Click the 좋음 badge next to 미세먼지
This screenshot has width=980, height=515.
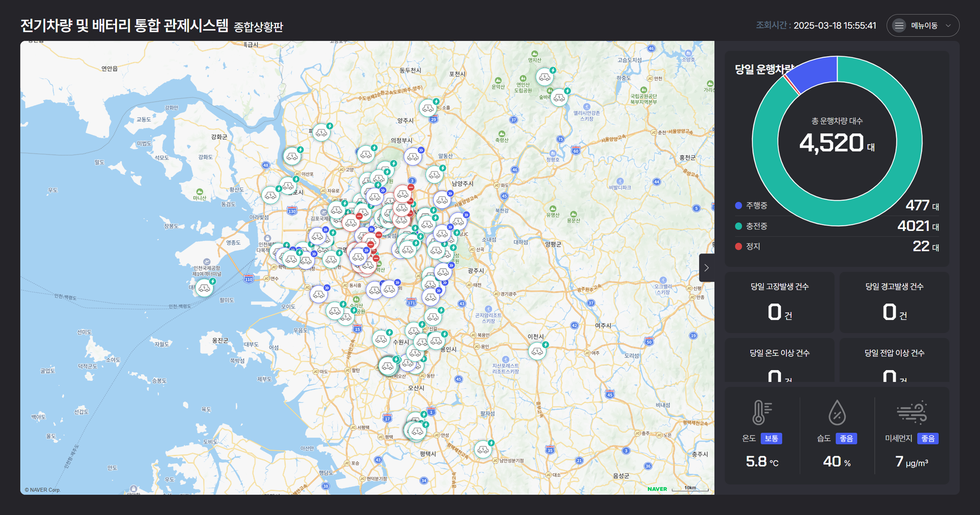point(928,438)
